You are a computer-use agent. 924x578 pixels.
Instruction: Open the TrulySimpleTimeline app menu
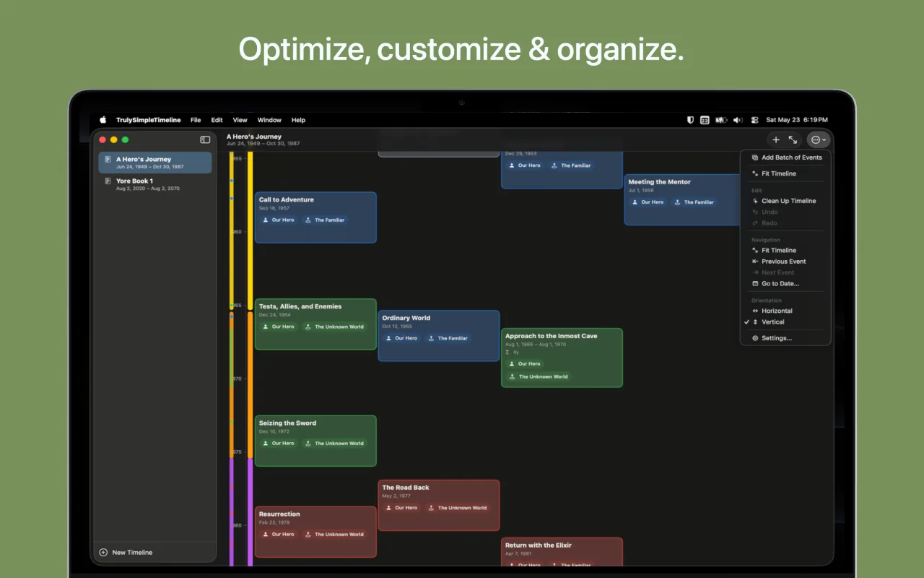149,120
